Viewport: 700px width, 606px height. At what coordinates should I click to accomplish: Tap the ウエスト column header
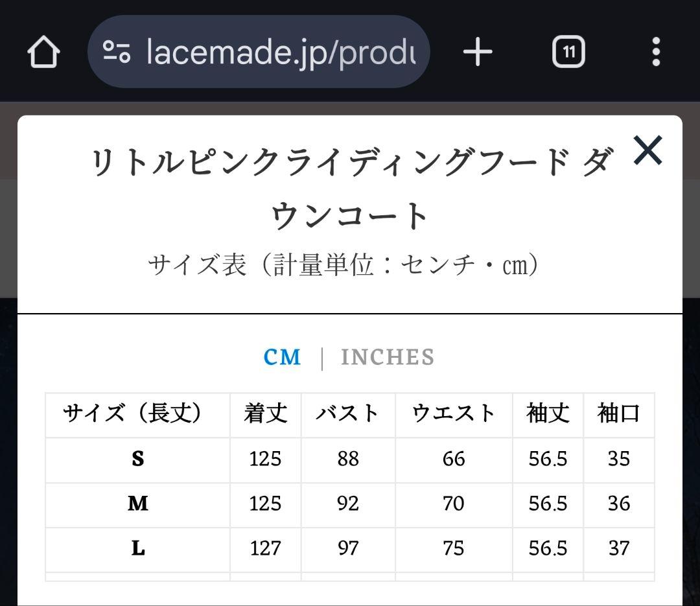[453, 414]
